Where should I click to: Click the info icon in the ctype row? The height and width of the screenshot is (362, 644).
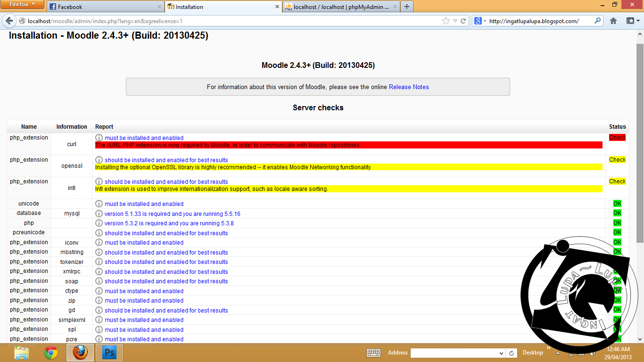(x=99, y=291)
